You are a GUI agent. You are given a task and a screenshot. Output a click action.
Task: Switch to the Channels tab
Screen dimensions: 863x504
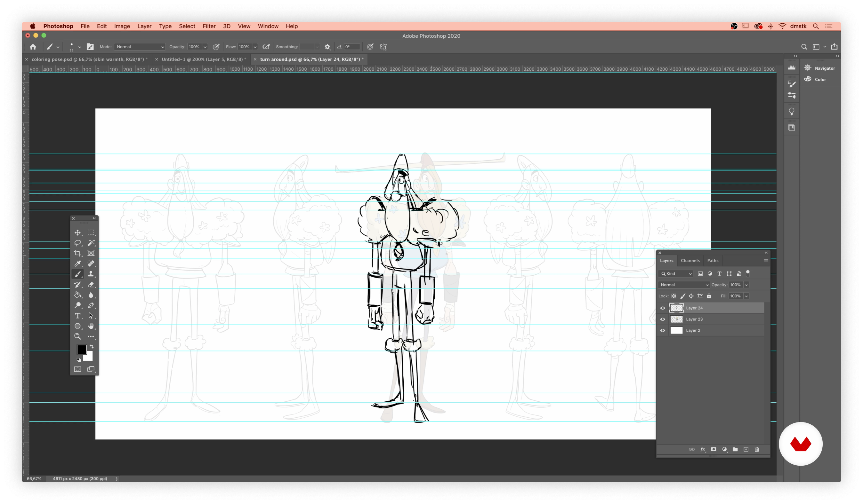click(690, 260)
